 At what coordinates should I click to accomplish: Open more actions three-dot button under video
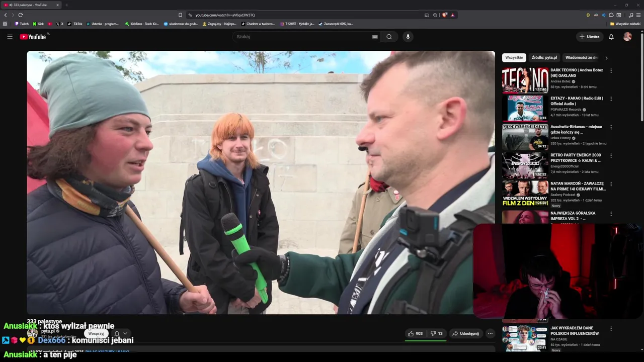pyautogui.click(x=490, y=333)
